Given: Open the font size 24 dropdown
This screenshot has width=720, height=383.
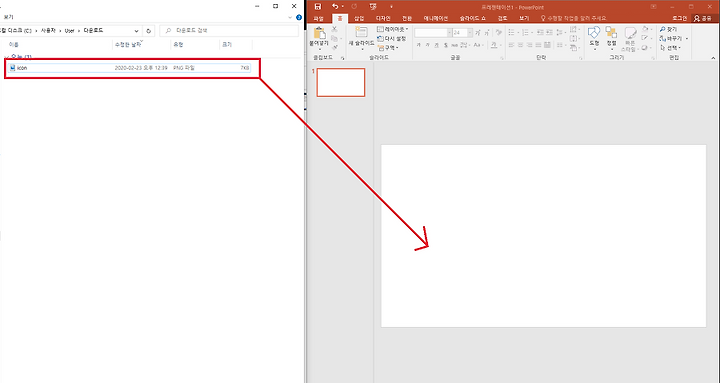Looking at the screenshot, I should coord(470,33).
